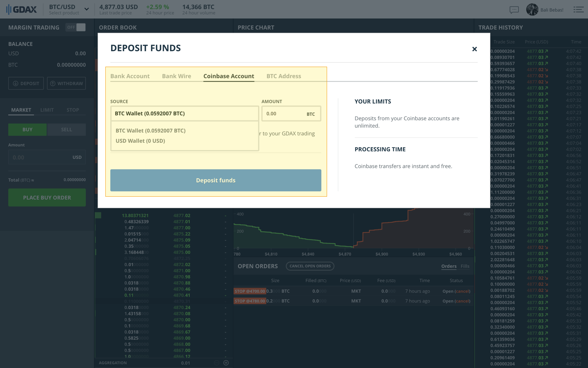Click the 14,366 BTC volume stat

coord(198,9)
